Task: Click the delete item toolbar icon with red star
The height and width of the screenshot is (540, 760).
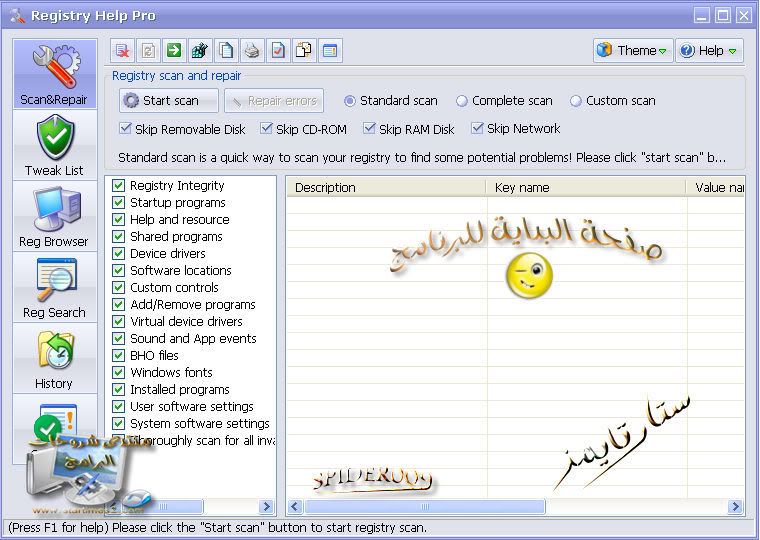Action: point(122,50)
